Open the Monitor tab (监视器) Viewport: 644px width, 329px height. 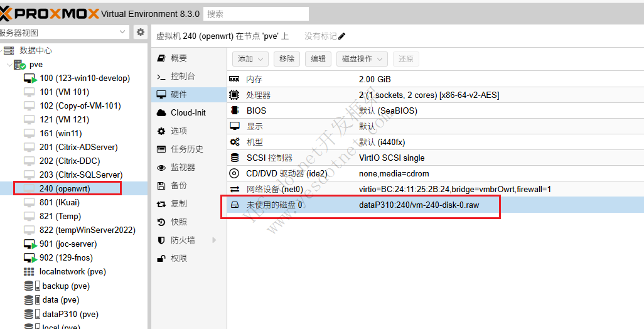pos(189,167)
